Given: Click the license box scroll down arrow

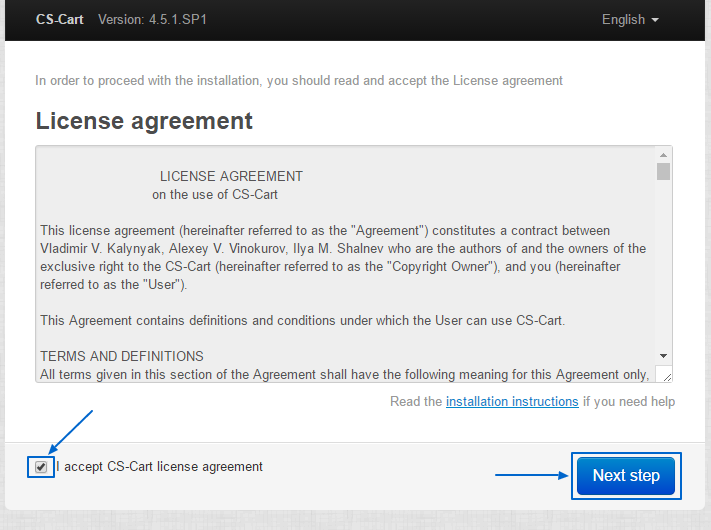Looking at the screenshot, I should coord(663,356).
